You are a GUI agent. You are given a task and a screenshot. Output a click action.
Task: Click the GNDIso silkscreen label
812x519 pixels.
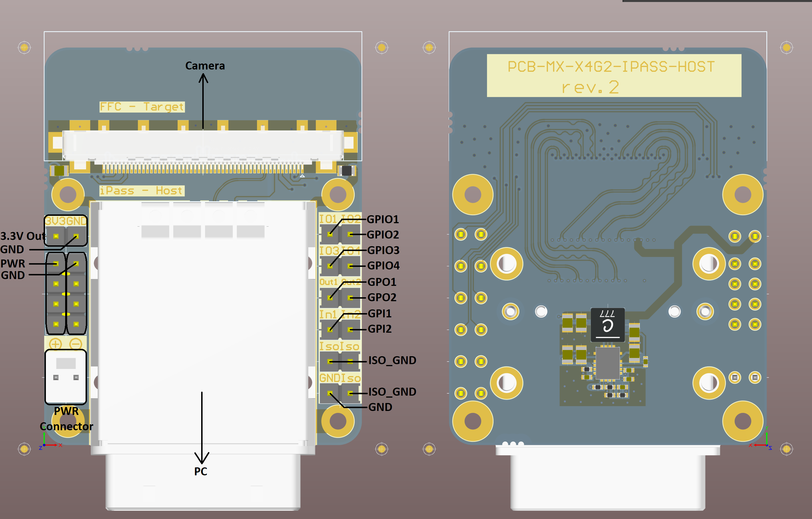point(340,378)
